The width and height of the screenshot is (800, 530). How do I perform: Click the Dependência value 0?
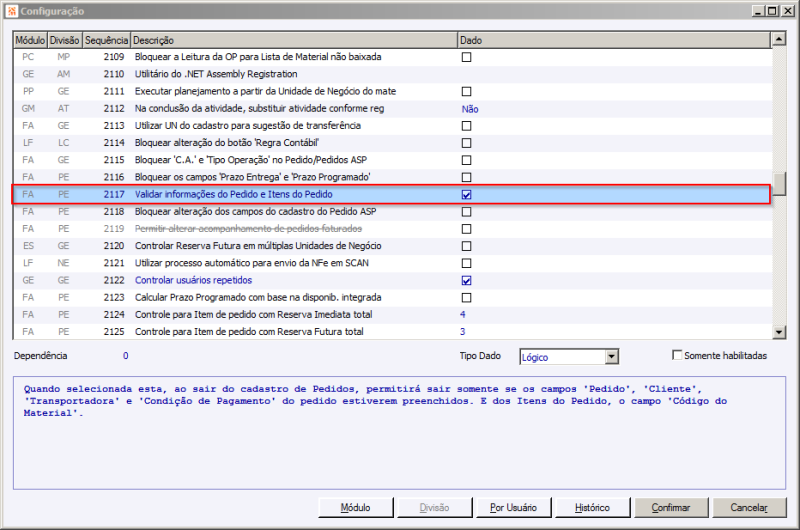coord(126,356)
